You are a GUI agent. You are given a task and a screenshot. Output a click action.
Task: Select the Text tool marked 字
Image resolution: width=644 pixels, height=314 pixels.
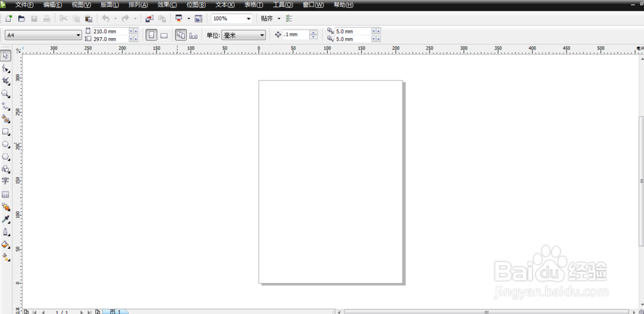coord(6,181)
